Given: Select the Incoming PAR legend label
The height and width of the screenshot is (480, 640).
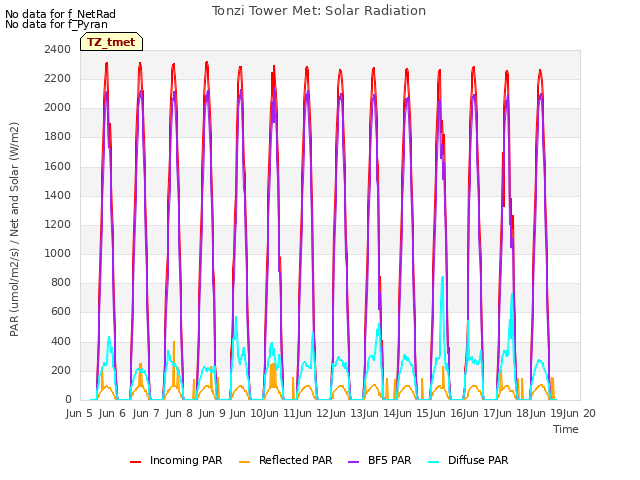Looking at the screenshot, I should click(186, 460).
